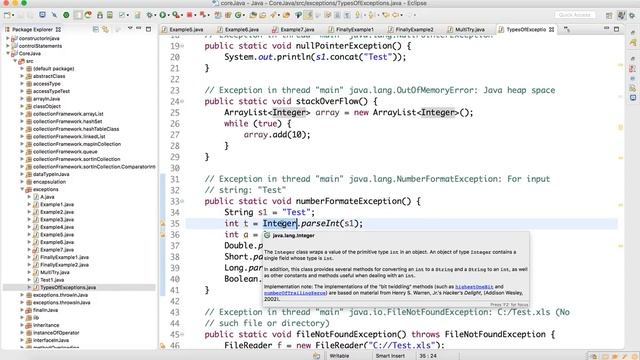Show the hidden editor tabs list

[x=567, y=29]
